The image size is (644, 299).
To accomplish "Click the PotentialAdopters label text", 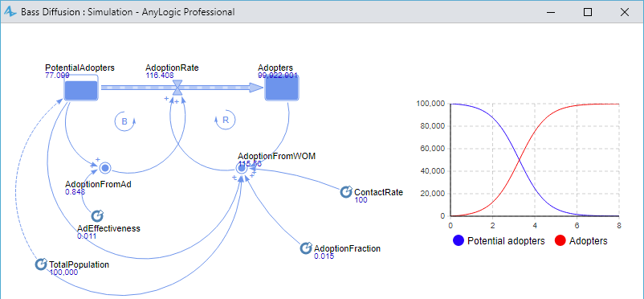I will (x=79, y=68).
